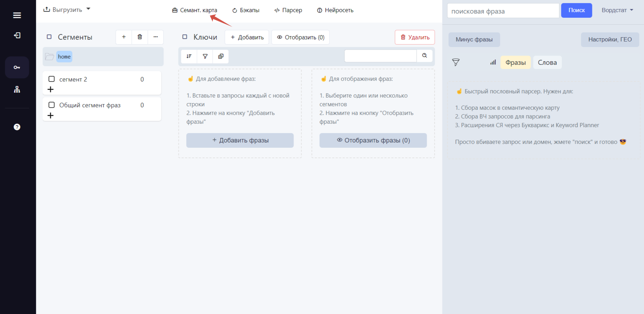Viewport: 644px width, 314px height.
Task: Open the hamburger menu in sidebar
Action: click(17, 15)
